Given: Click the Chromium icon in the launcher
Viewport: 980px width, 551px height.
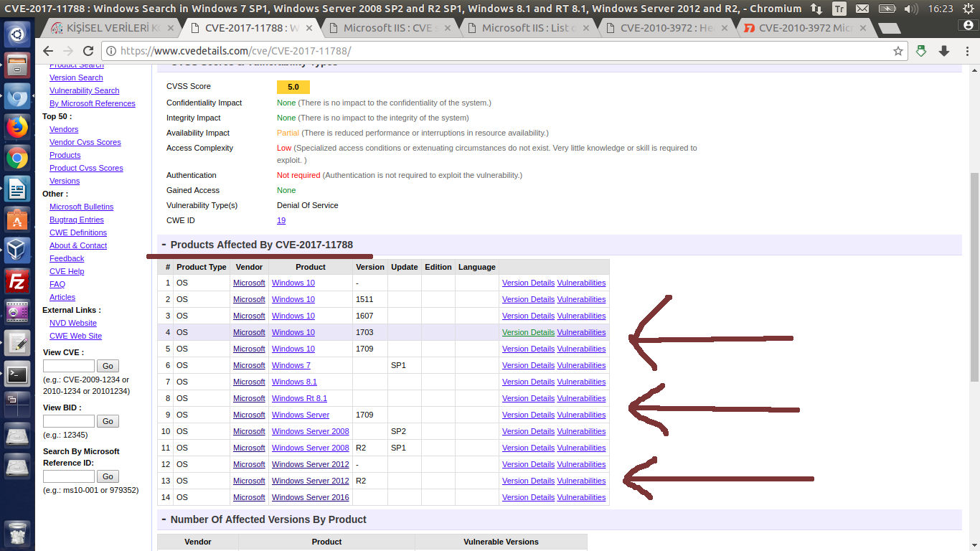Looking at the screenshot, I should (17, 96).
